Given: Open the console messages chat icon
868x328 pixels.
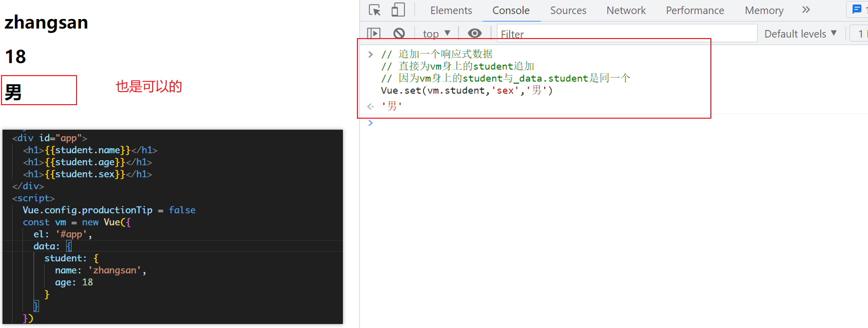Looking at the screenshot, I should [856, 10].
